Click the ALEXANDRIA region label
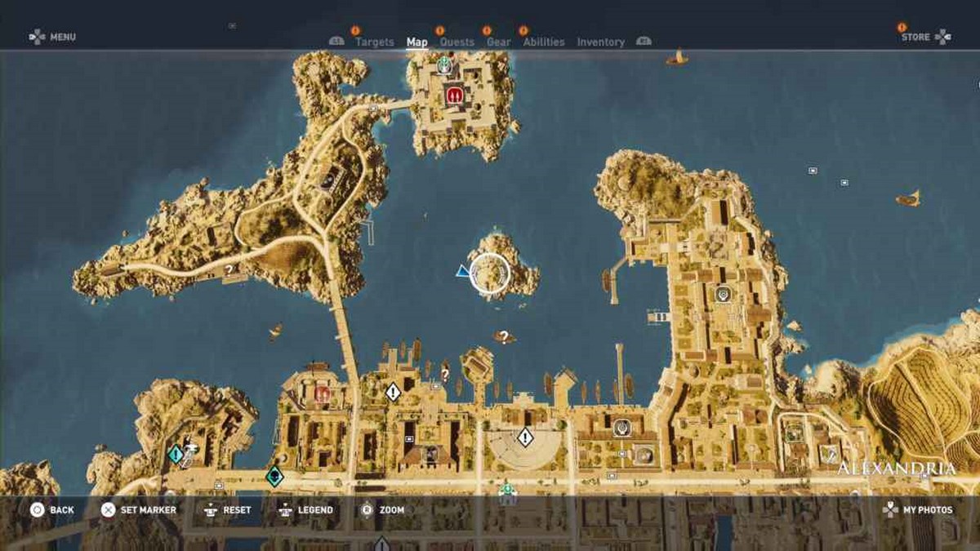 896,469
